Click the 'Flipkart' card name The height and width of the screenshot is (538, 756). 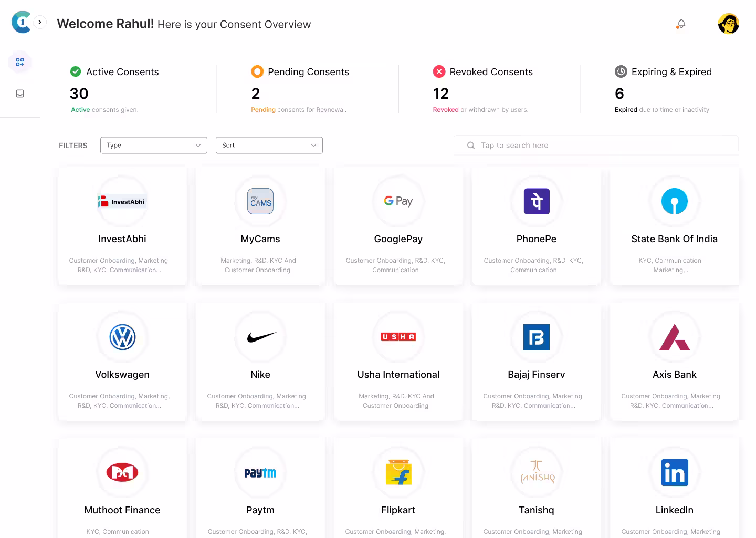398,510
